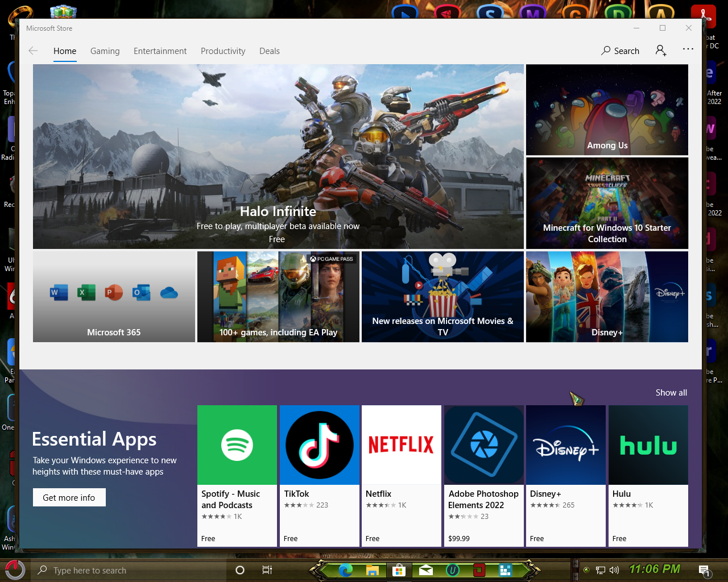Image resolution: width=728 pixels, height=582 pixels.
Task: Open the Among Us tile
Action: click(x=607, y=110)
